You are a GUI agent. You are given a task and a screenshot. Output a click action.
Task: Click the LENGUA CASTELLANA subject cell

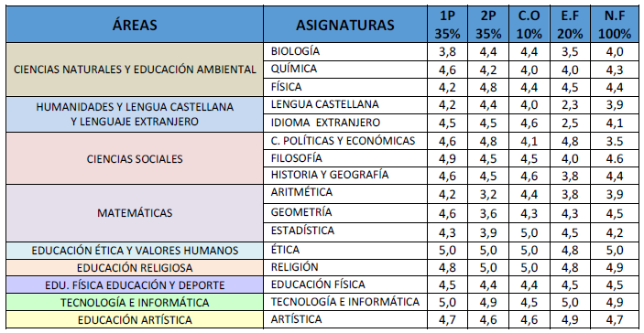[345, 105]
